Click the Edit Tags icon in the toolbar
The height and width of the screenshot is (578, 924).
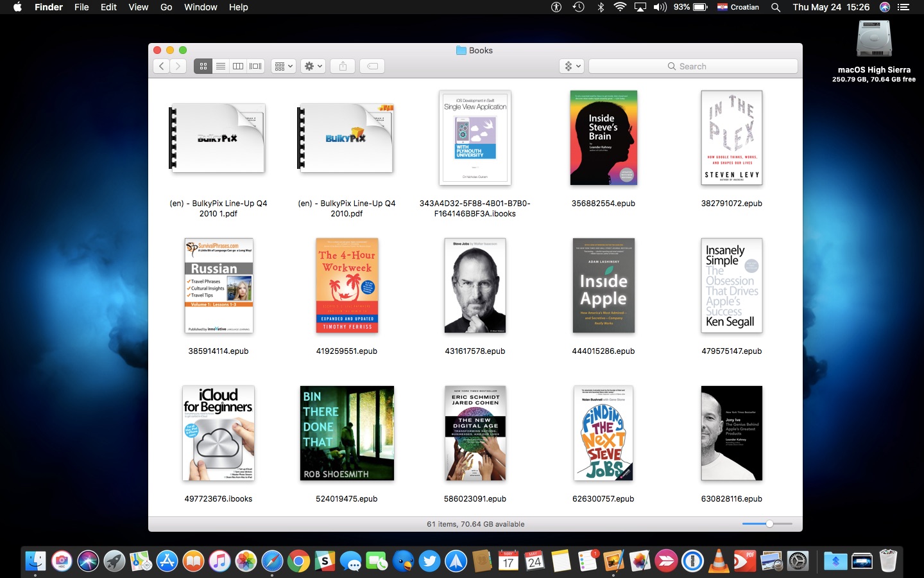tap(372, 66)
